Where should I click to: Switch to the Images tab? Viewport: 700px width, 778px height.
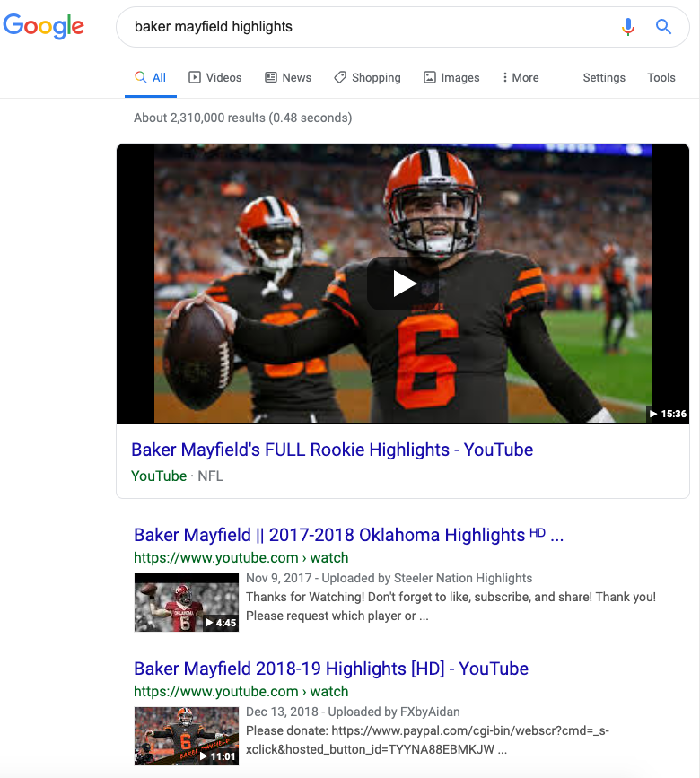451,78
